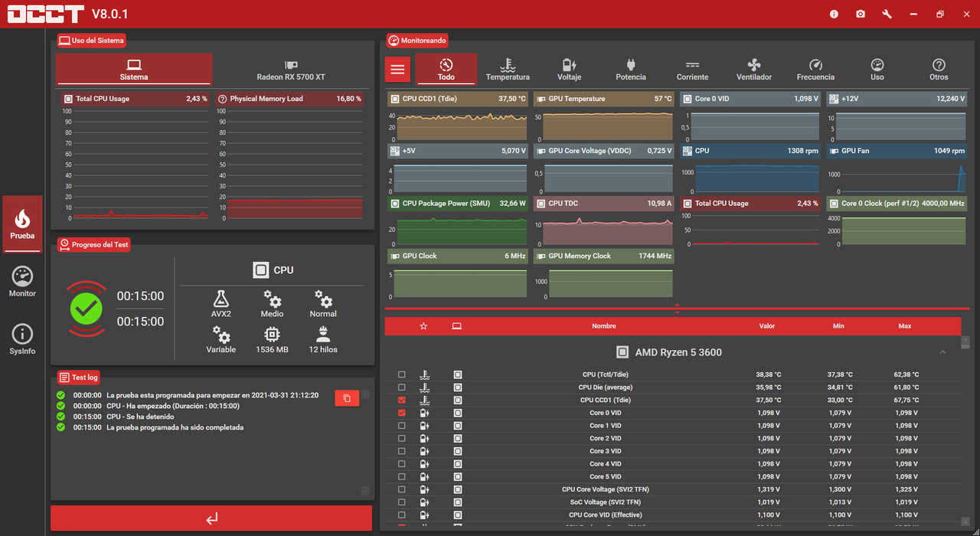980x536 pixels.
Task: Open settings with the wrench icon
Action: [887, 14]
